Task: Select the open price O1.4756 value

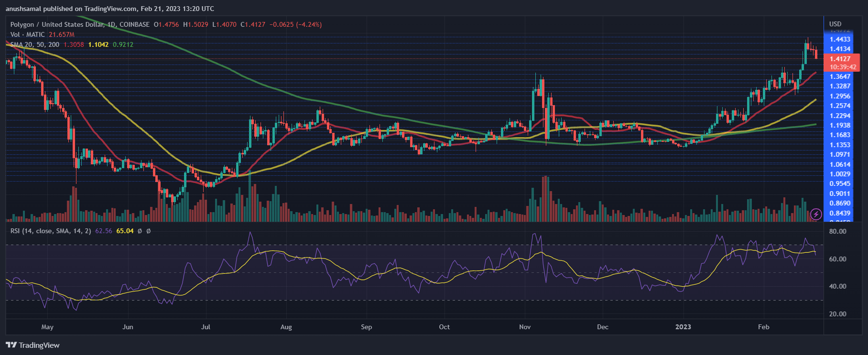Action: [166, 24]
